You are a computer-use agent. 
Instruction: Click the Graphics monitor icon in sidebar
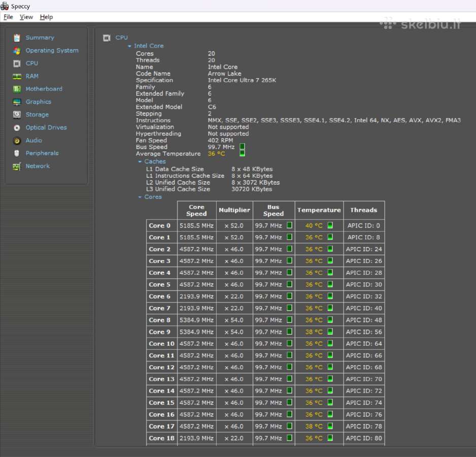[x=17, y=102]
